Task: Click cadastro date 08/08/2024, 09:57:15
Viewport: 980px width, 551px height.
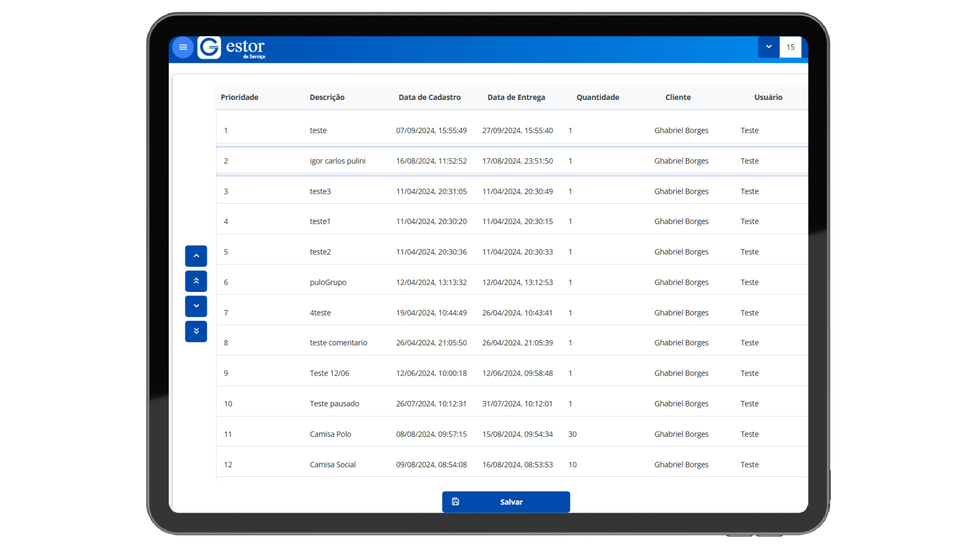Action: point(431,434)
